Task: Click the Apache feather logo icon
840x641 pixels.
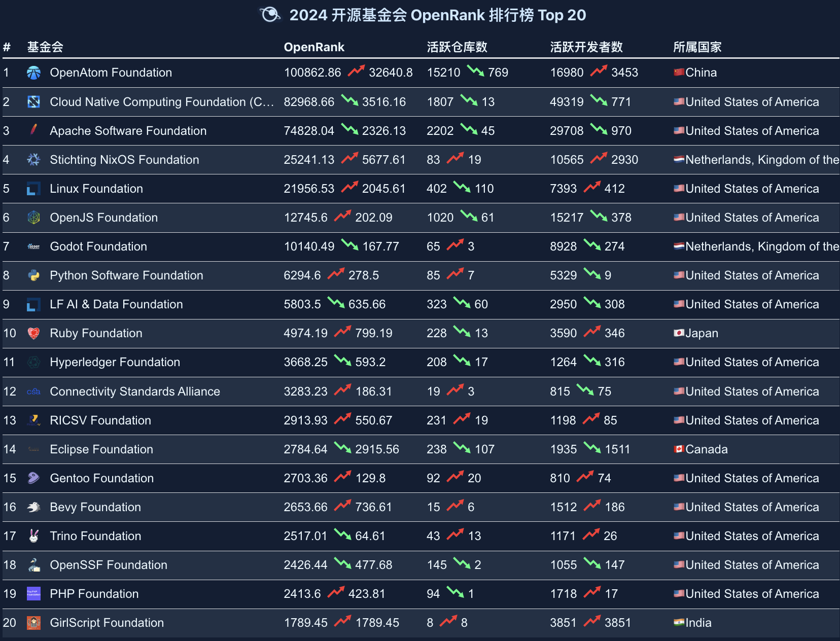Action: [33, 130]
